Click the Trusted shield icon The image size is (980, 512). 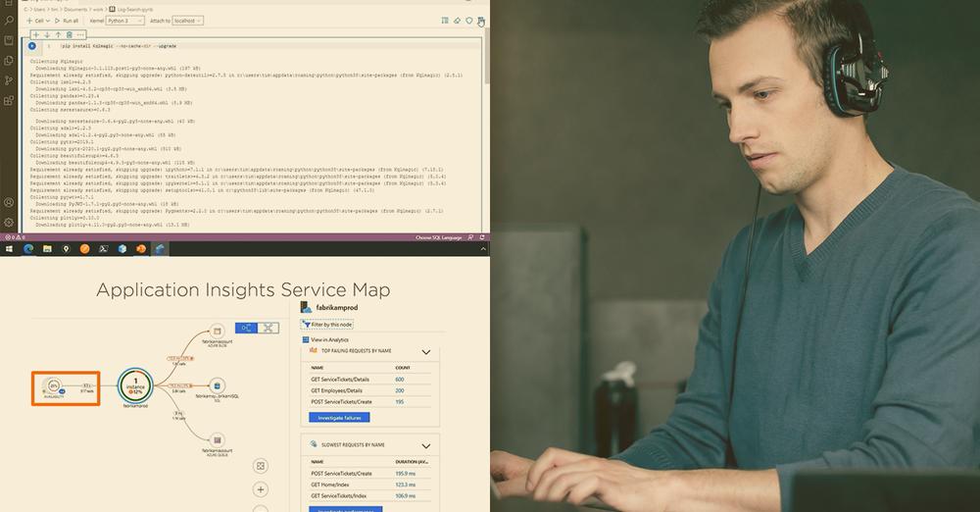(468, 21)
